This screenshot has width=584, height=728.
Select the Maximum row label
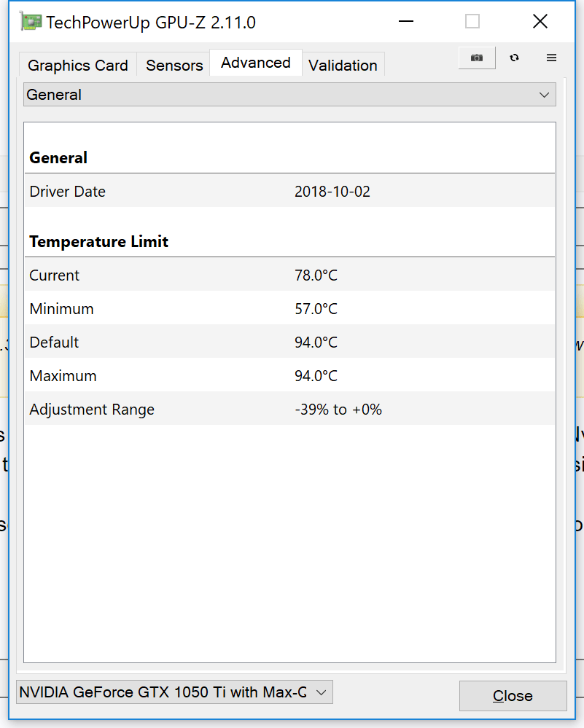click(63, 375)
